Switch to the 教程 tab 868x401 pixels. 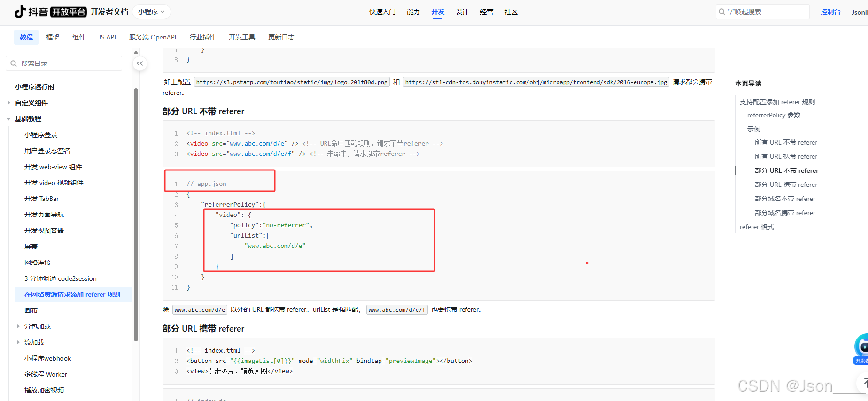(x=26, y=37)
